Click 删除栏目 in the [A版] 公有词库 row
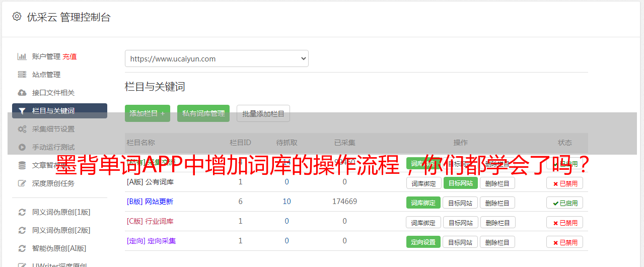This screenshot has width=644, height=267. [497, 183]
